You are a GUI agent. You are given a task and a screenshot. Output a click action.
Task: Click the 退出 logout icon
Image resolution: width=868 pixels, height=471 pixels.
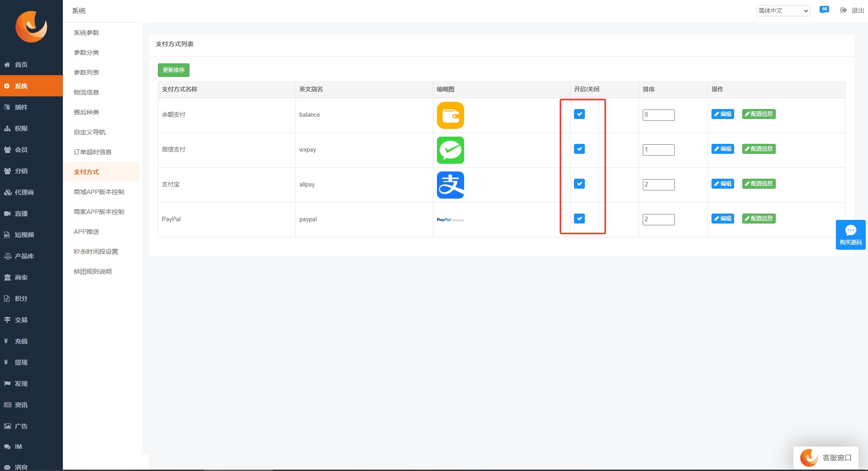[x=844, y=10]
